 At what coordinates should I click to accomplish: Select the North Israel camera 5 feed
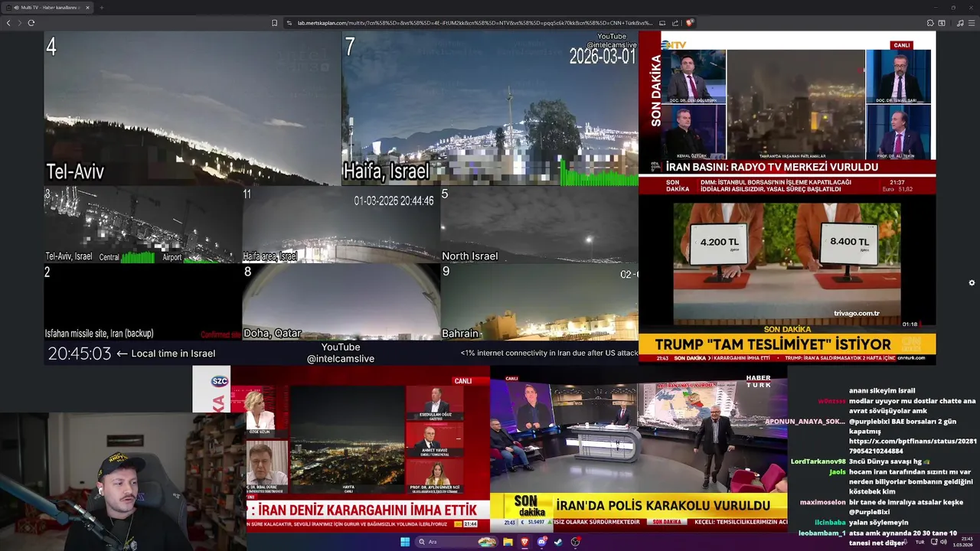point(539,225)
